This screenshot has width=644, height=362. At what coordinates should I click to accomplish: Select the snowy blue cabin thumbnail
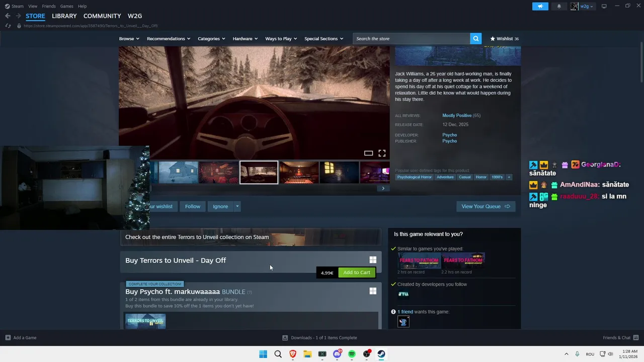[x=178, y=172]
